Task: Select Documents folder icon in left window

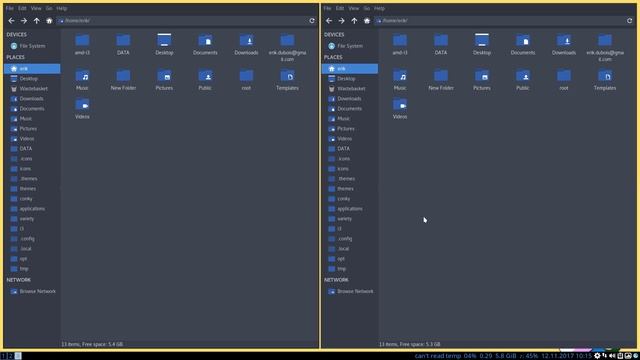Action: [x=205, y=40]
